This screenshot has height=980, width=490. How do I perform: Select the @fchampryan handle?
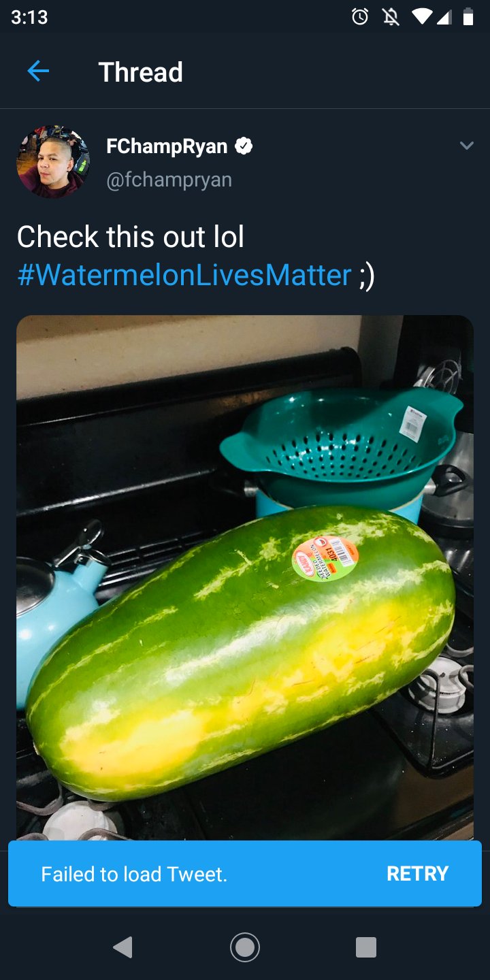coord(169,180)
